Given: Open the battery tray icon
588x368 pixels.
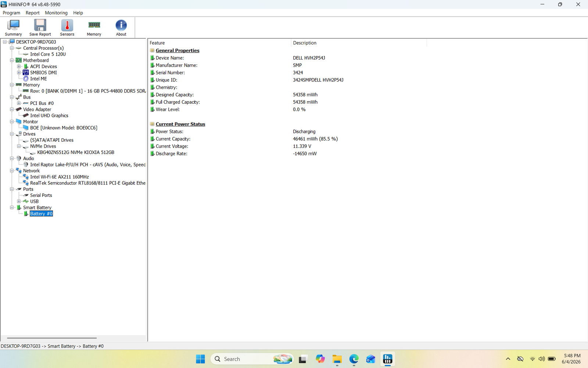Looking at the screenshot, I should [552, 359].
